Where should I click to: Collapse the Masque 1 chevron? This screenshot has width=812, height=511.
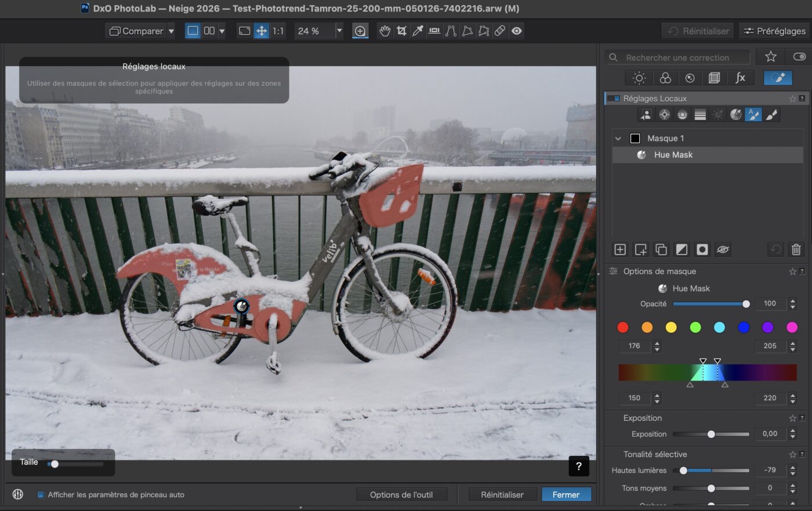(618, 138)
